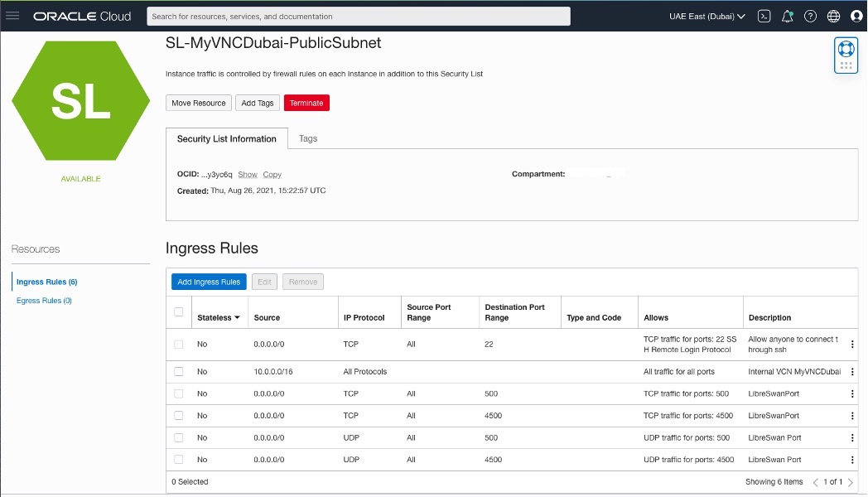Open the help question mark menu

pyautogui.click(x=811, y=16)
